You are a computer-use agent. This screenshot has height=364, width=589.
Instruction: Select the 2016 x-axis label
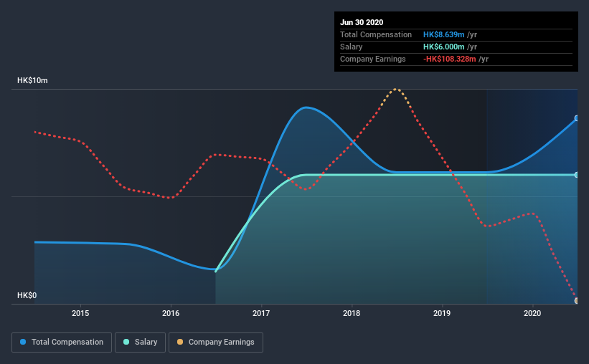pos(171,313)
